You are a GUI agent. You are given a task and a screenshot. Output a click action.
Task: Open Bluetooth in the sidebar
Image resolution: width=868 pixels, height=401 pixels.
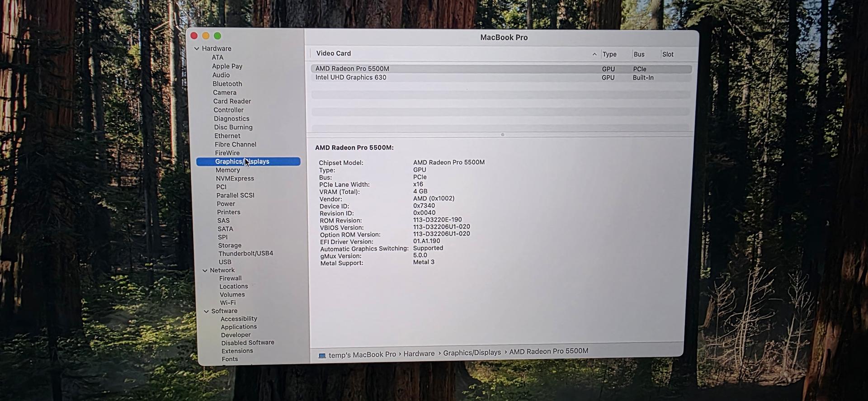pyautogui.click(x=227, y=84)
